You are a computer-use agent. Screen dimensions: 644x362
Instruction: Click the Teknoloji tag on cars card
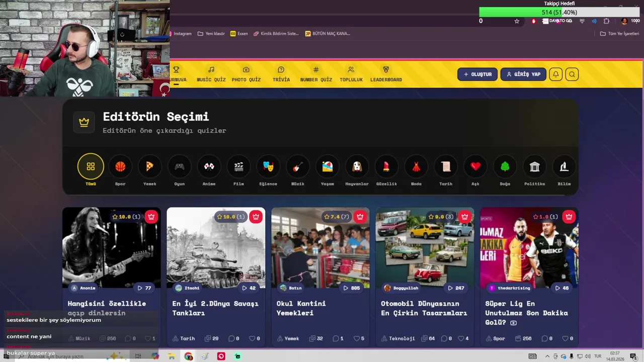coord(398,338)
